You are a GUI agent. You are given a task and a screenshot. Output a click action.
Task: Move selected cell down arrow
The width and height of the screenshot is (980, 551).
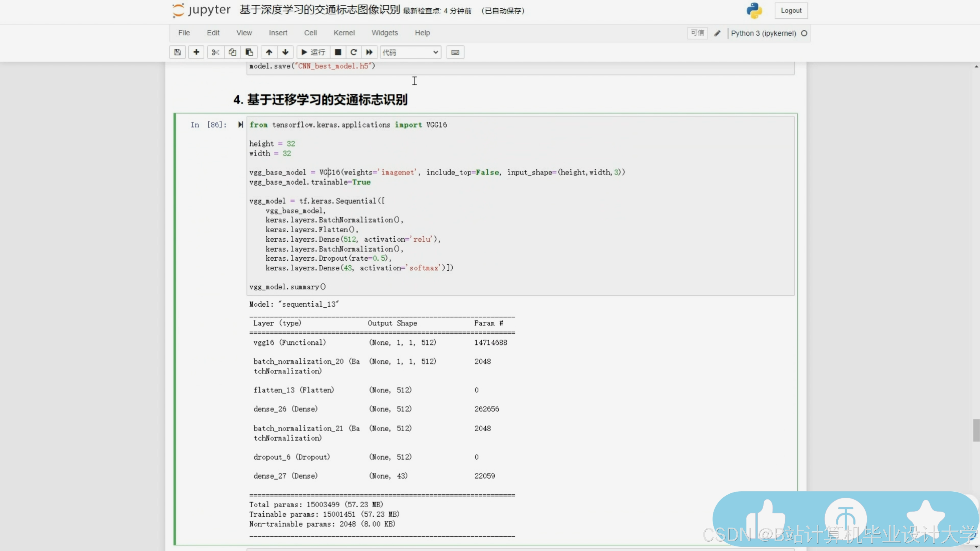[285, 52]
